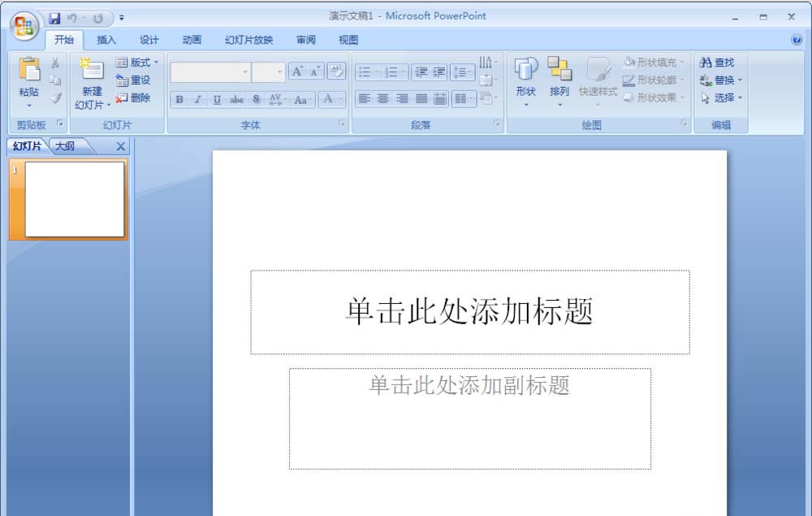Decrease list indent level
This screenshot has height=516, width=812.
point(421,72)
